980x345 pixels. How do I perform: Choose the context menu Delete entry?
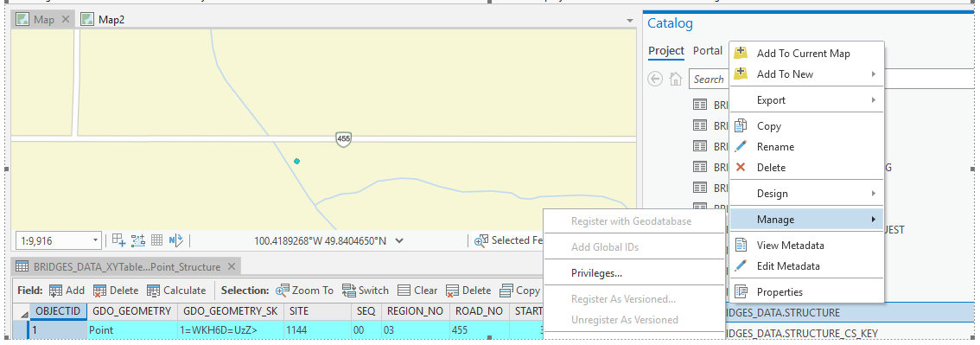click(806, 168)
